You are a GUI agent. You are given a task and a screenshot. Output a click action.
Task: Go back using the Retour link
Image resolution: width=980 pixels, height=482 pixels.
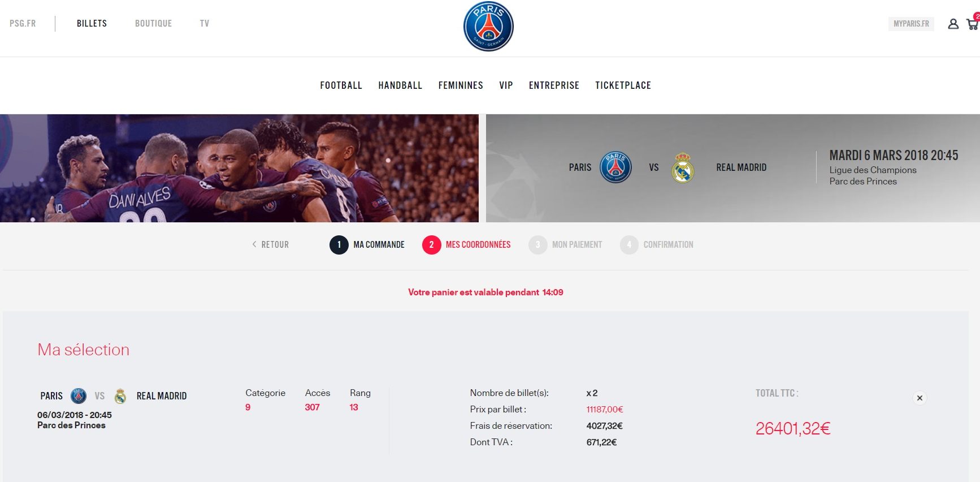click(x=270, y=244)
